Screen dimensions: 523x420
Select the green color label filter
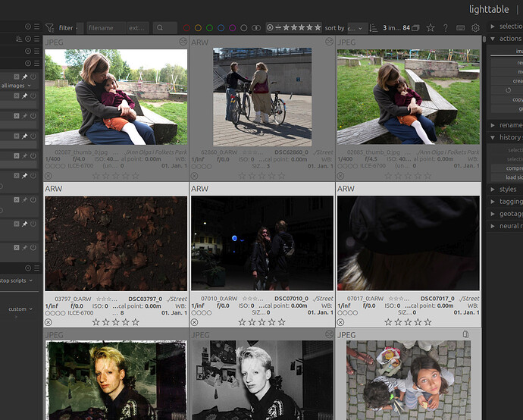[x=209, y=28]
